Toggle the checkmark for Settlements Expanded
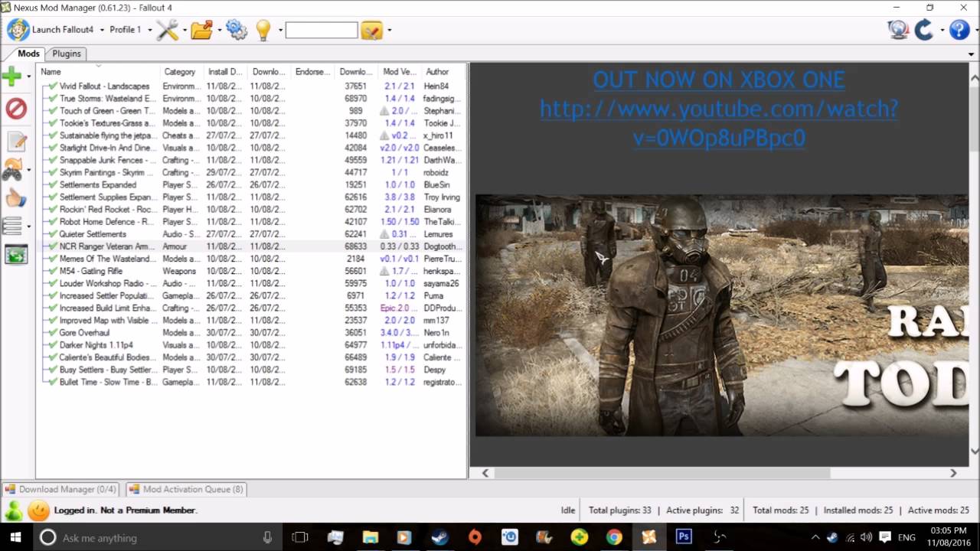This screenshot has width=980, height=551. coord(53,185)
